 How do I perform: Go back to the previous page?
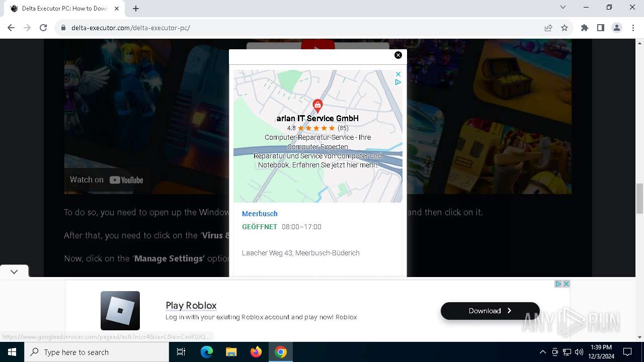tap(11, 28)
